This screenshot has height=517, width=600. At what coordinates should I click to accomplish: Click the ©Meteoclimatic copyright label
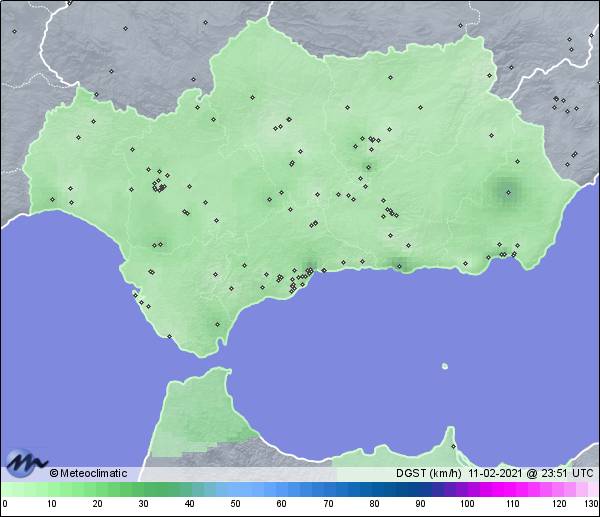click(88, 473)
